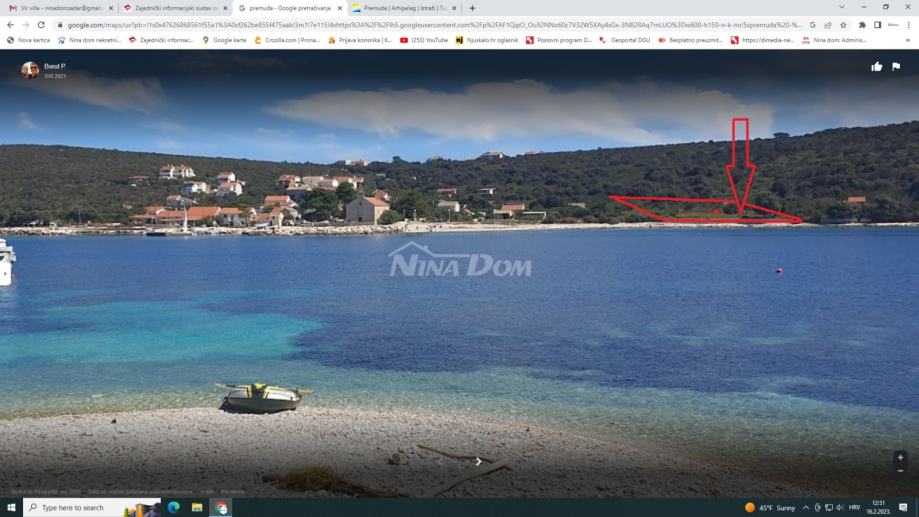The width and height of the screenshot is (919, 517).
Task: Report the photo using flag icon
Action: point(896,67)
